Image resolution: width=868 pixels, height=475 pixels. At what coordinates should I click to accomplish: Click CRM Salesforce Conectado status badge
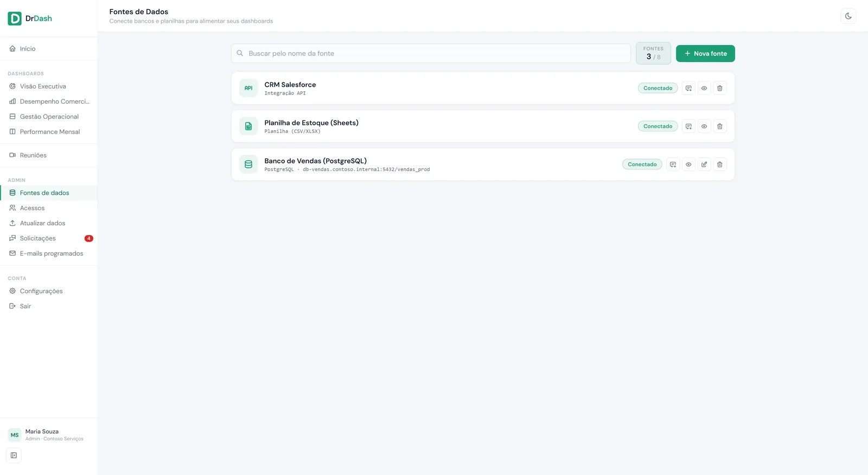point(658,88)
